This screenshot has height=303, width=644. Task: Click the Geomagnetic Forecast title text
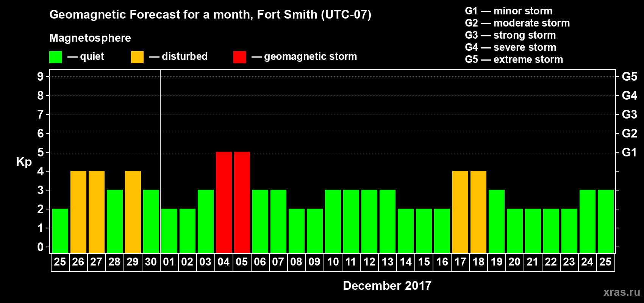coord(210,14)
